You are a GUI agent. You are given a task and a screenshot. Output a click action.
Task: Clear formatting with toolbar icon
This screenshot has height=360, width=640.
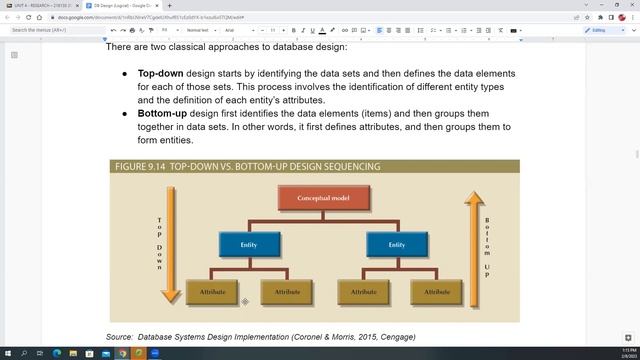[x=501, y=30]
